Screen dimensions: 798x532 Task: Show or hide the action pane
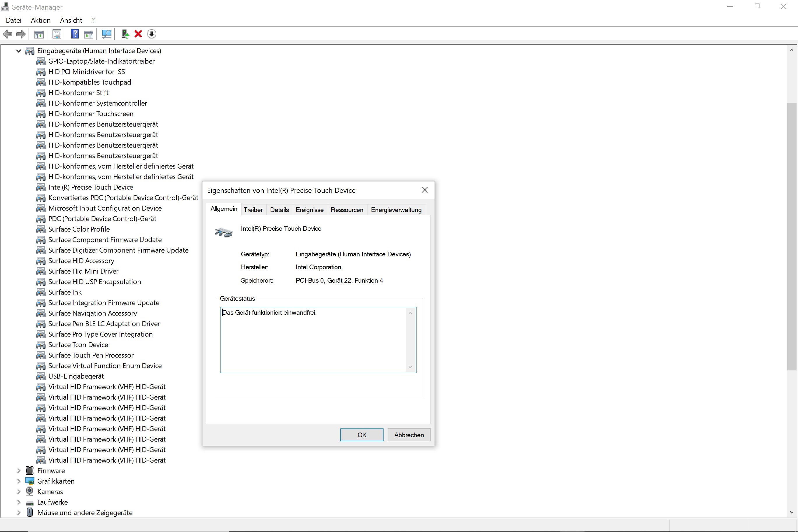click(89, 34)
